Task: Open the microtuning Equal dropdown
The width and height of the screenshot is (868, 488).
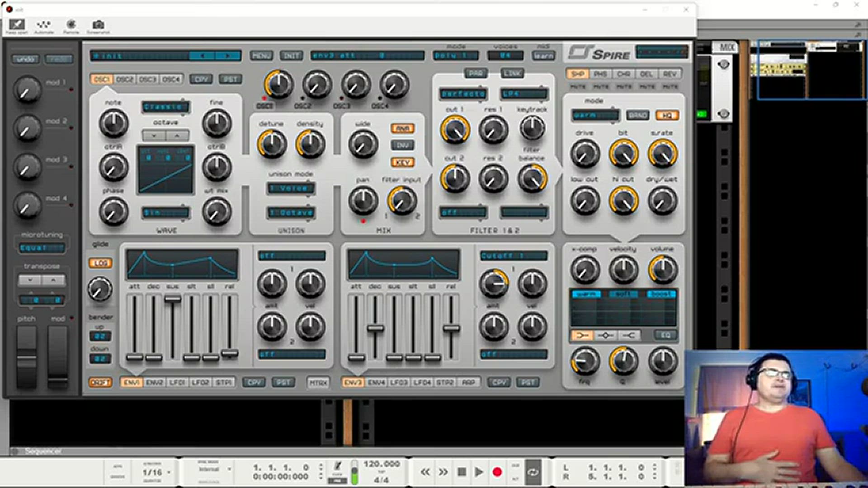Action: coord(42,248)
